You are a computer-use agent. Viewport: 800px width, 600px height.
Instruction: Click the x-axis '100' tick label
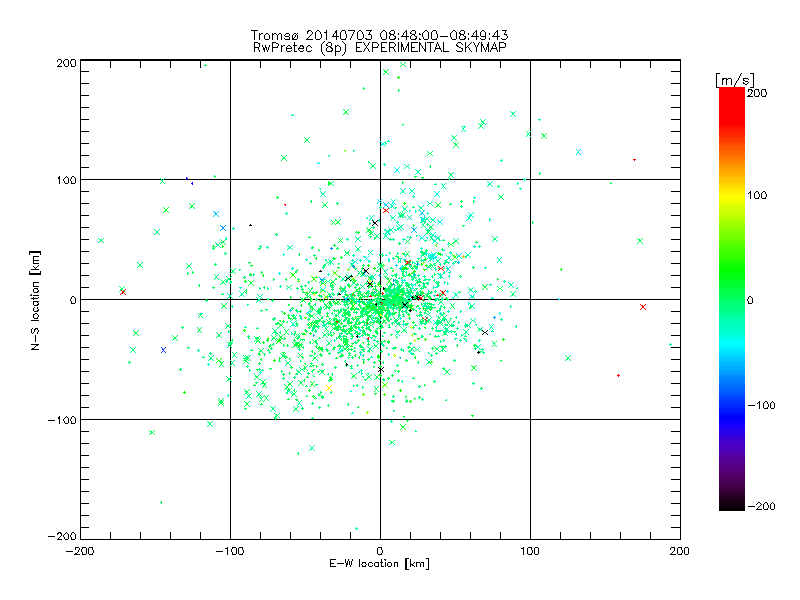tap(530, 552)
